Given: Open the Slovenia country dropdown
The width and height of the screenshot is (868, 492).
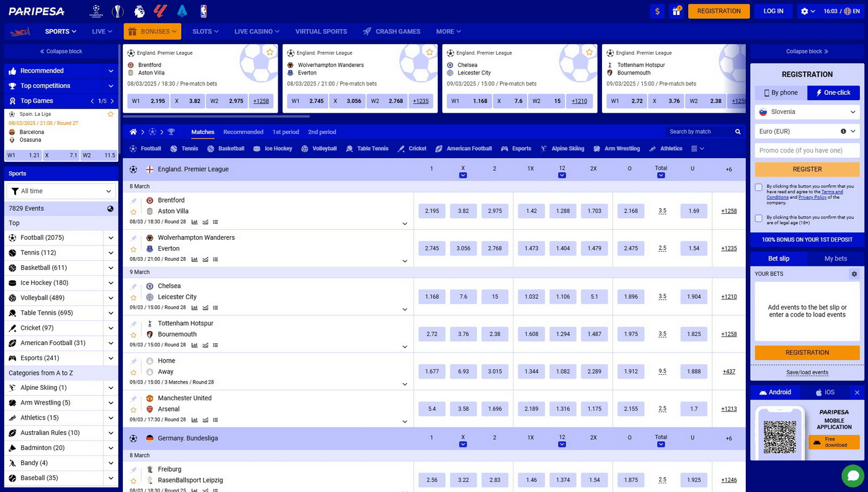Looking at the screenshot, I should [807, 112].
